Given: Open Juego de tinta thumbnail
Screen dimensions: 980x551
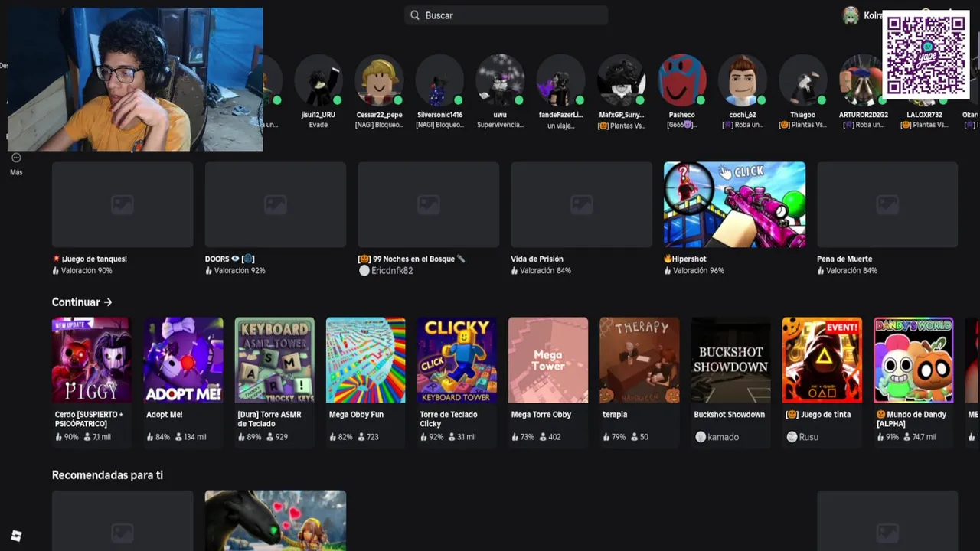Looking at the screenshot, I should pyautogui.click(x=822, y=360).
